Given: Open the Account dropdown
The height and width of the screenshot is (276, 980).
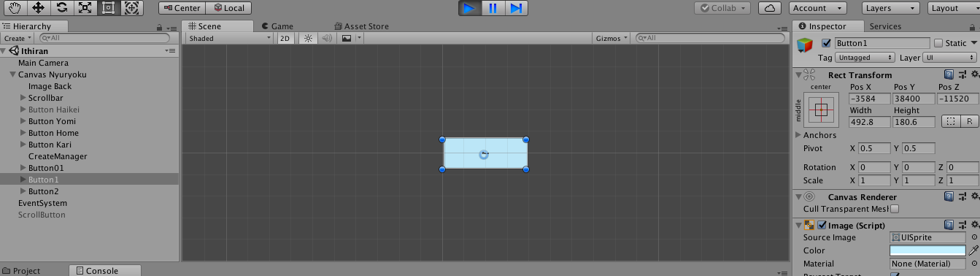Looking at the screenshot, I should pos(818,8).
